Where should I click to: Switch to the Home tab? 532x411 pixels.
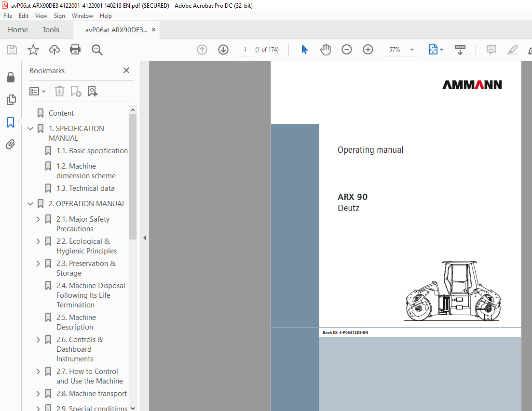point(18,30)
